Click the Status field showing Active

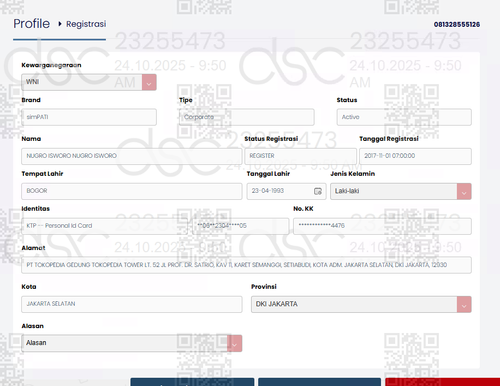click(404, 117)
